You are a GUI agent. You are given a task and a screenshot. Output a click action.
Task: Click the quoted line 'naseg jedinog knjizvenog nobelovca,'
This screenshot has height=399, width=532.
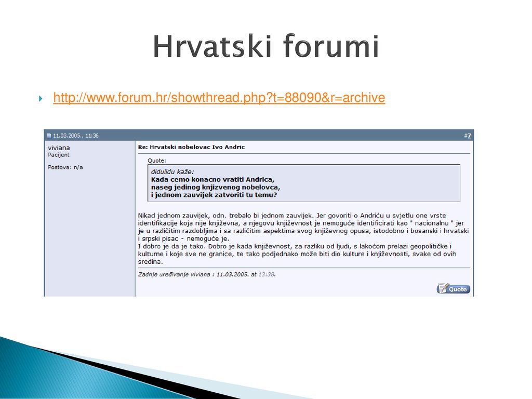click(x=216, y=187)
